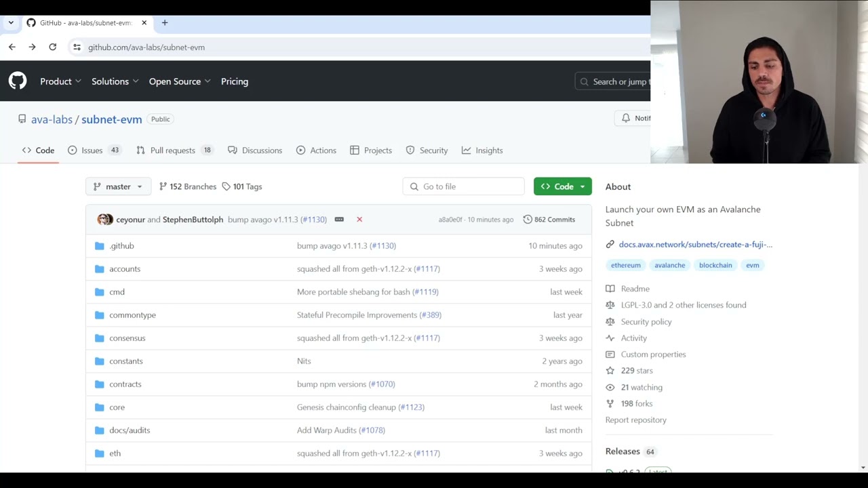
Task: Click the Notifications bell button
Action: point(633,118)
